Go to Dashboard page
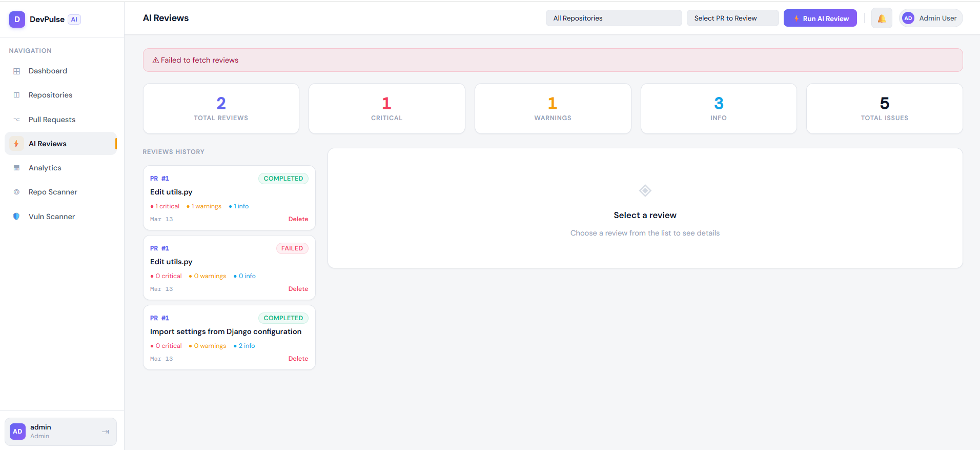 tap(60, 71)
